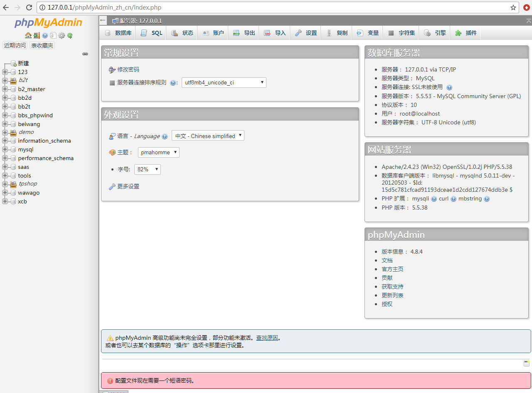The image size is (532, 393).
Task: Open the server collation dropdown
Action: click(224, 82)
